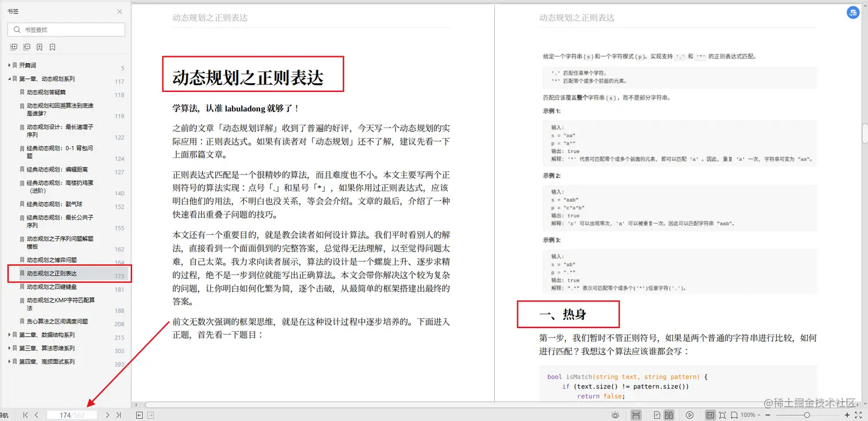Click the blue share icon above the page
Screen dimensions: 868x421
point(853,12)
